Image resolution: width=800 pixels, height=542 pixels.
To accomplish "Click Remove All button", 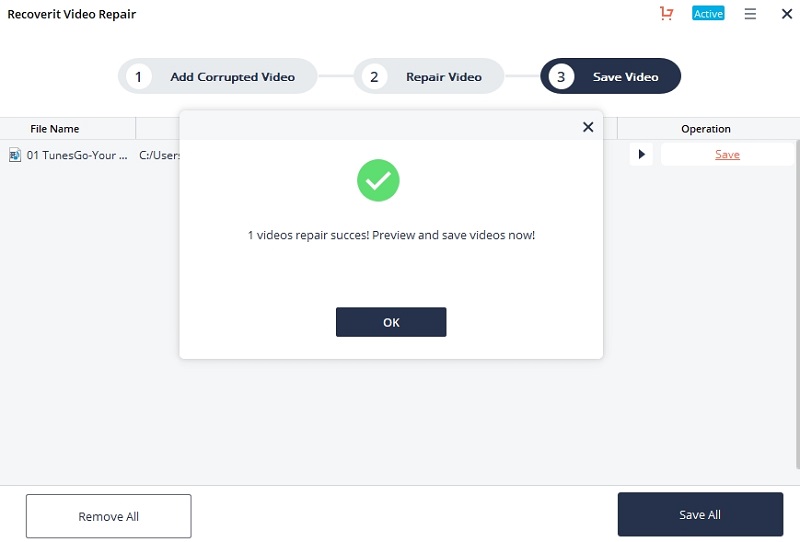I will point(109,516).
